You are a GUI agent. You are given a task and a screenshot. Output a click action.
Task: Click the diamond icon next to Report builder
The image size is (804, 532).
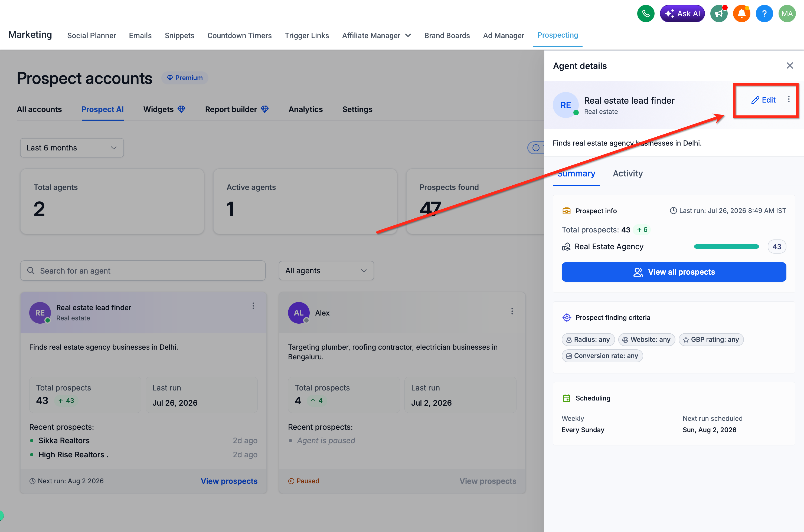[265, 109]
